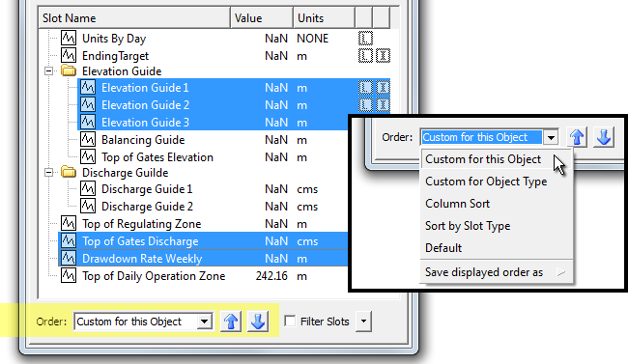Select the Top of Gates Elevation slot

coord(157,157)
